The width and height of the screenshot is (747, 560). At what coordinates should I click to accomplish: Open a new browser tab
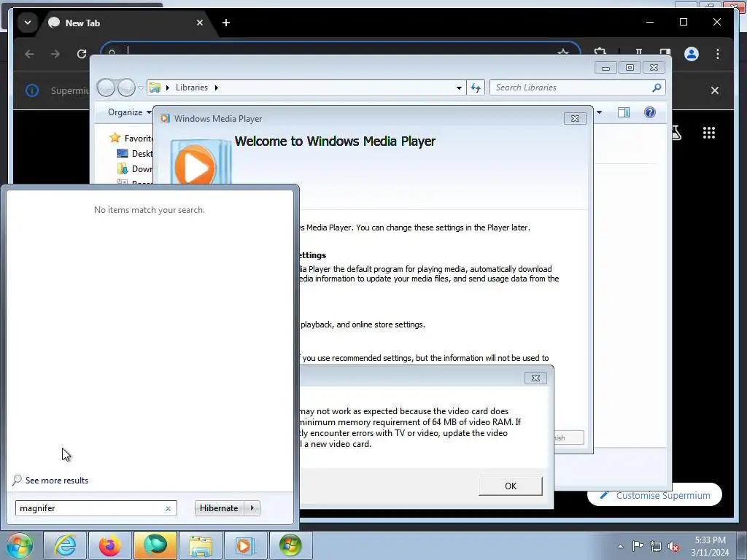click(226, 23)
